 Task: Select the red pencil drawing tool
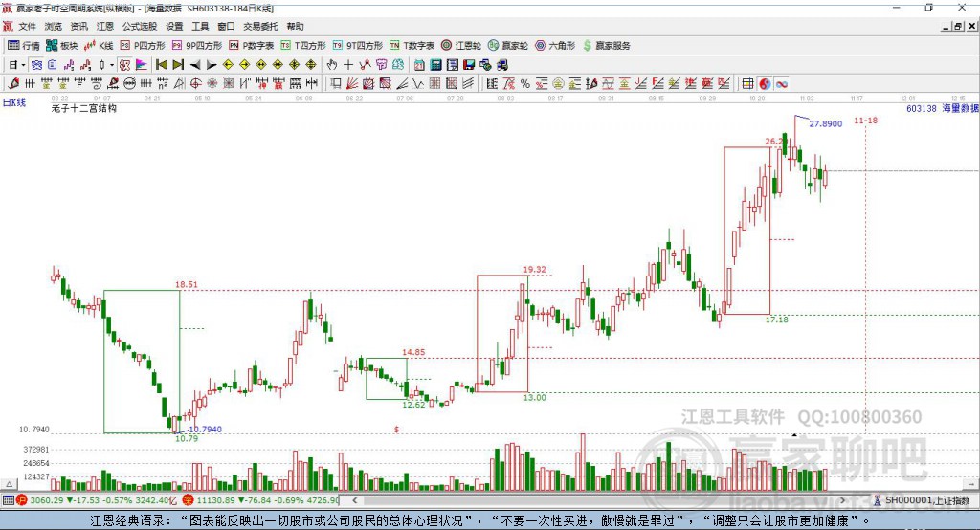click(13, 84)
